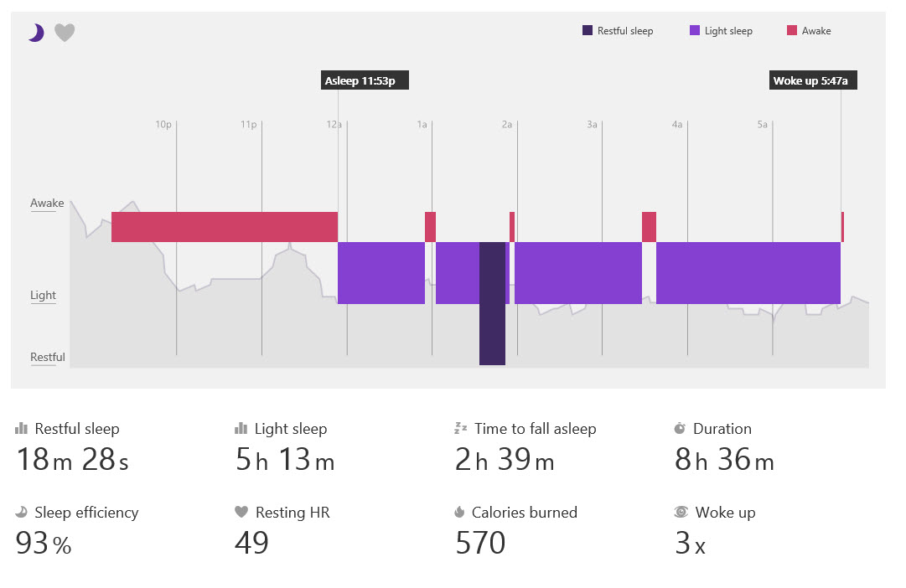This screenshot has height=588, width=906.
Task: Switch to the moon sleep view icon
Action: coord(35,33)
